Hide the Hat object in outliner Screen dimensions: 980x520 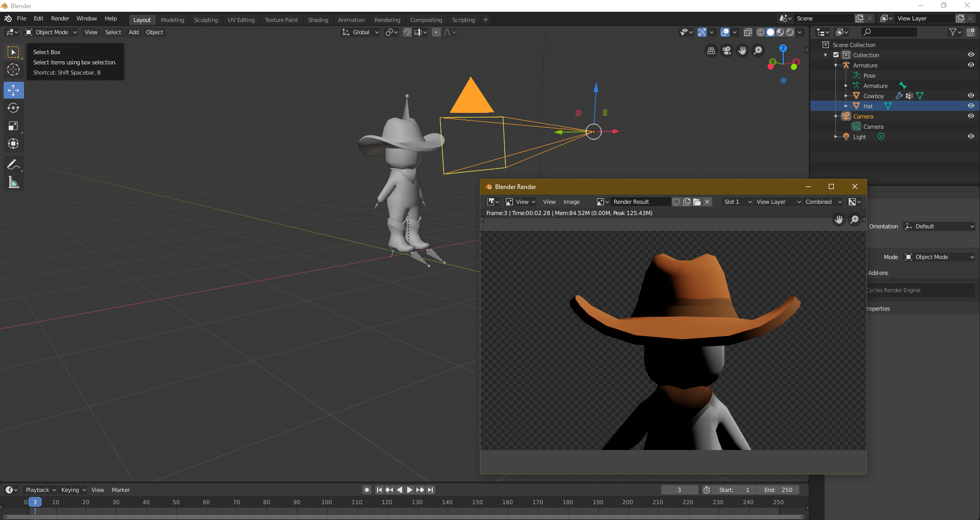(971, 106)
